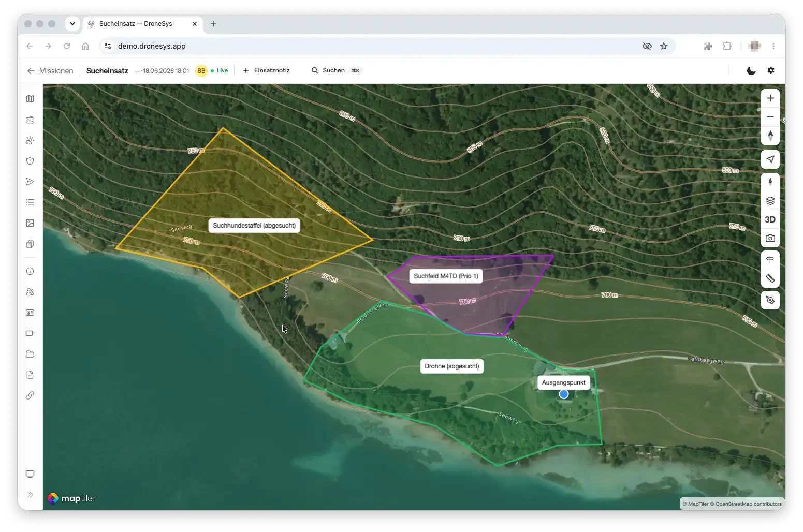Open the shield alert icon in sidebar
This screenshot has height=532, width=803.
tap(30, 161)
